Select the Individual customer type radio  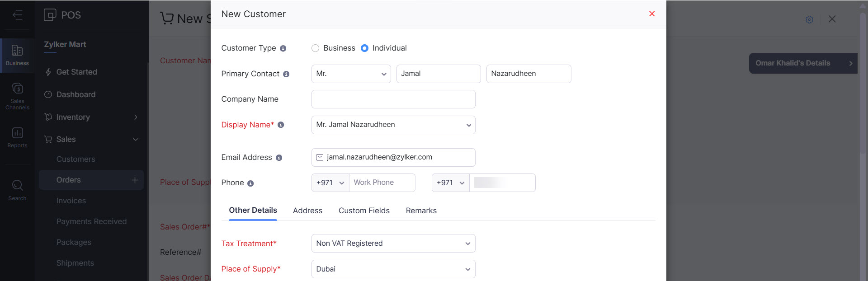tap(364, 48)
